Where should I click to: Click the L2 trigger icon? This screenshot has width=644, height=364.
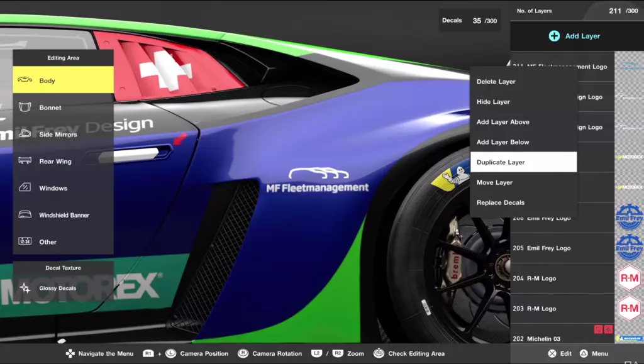tap(316, 353)
